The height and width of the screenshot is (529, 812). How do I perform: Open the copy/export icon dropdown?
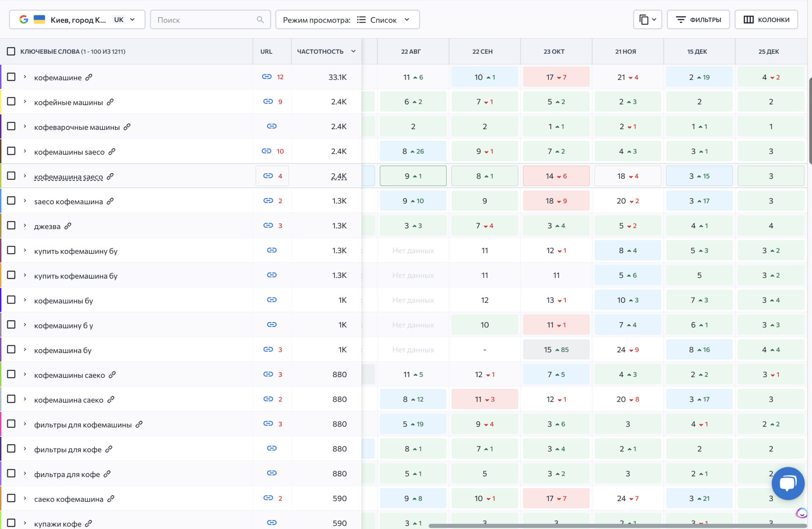[x=647, y=19]
